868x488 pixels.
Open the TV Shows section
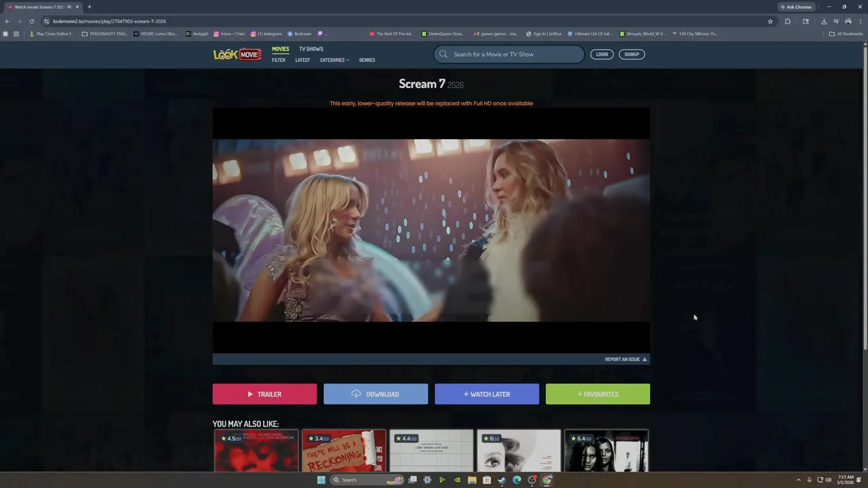311,49
